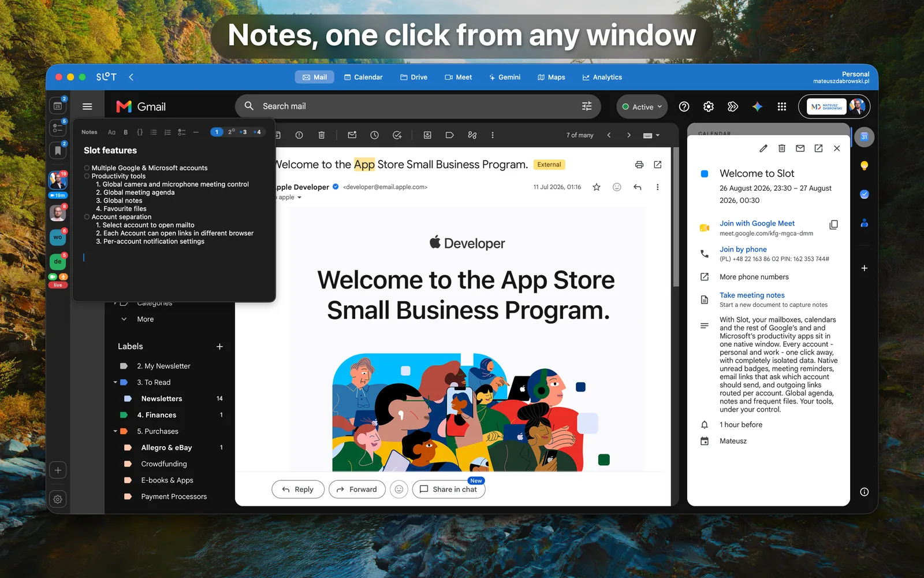
Task: Open the Slot bookmarks sidebar icon
Action: pos(58,151)
